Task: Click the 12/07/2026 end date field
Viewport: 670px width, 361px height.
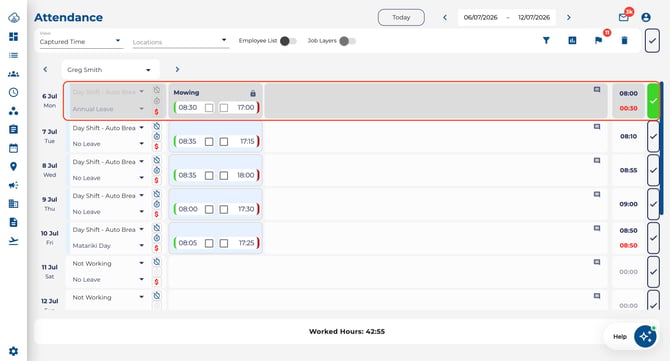Action: pyautogui.click(x=534, y=18)
